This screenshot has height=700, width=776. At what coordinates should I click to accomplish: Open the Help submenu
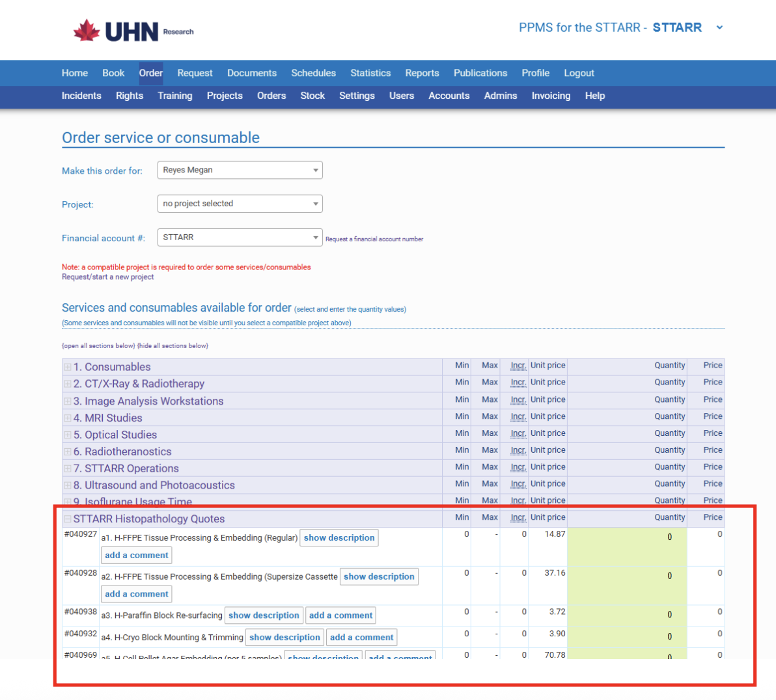(x=595, y=96)
